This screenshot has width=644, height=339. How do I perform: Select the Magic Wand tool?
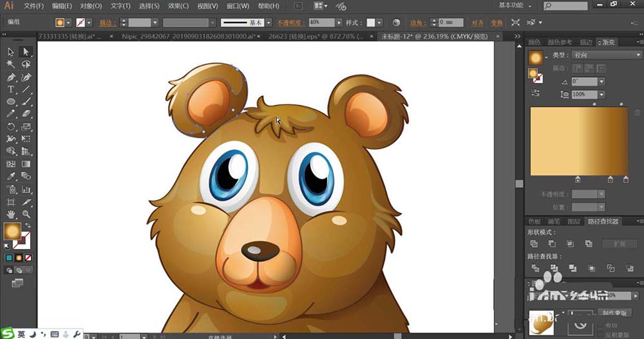click(11, 64)
